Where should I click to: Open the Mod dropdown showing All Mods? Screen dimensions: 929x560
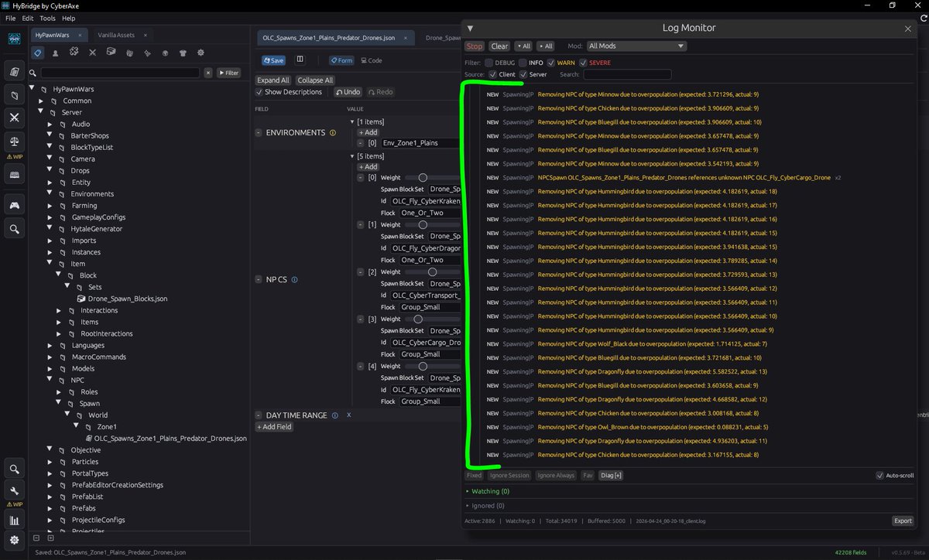point(636,46)
